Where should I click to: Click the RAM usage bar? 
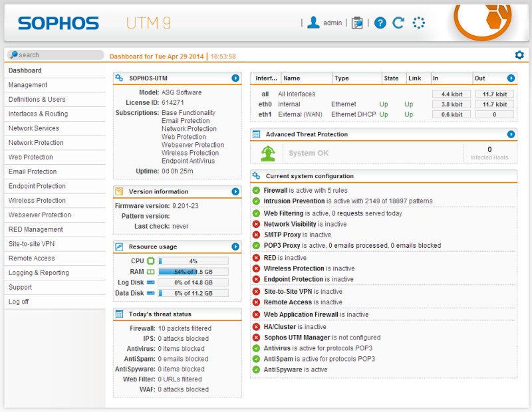click(193, 272)
